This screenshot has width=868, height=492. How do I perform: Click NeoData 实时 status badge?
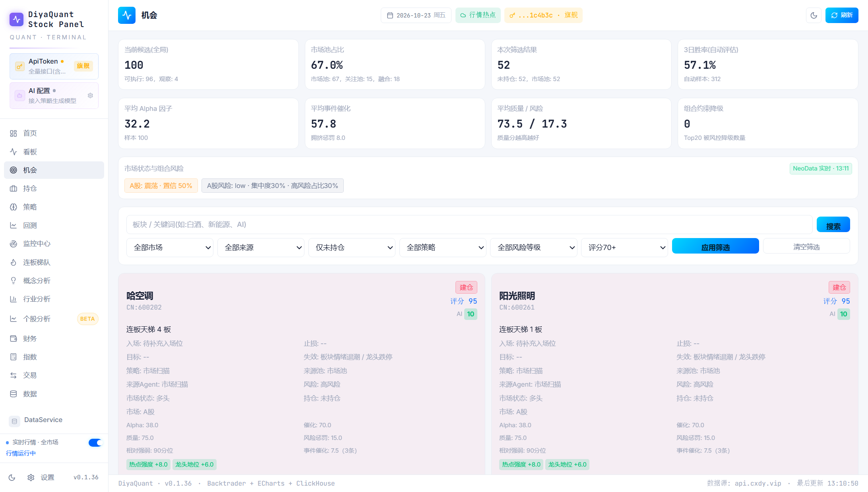pos(821,169)
